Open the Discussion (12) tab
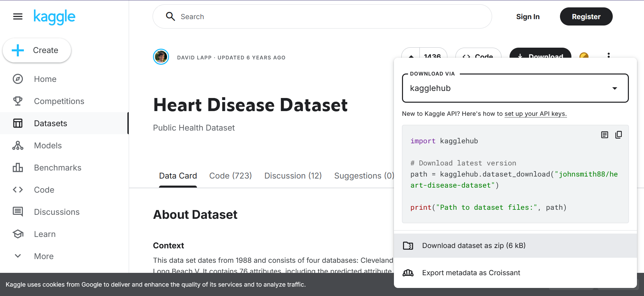The width and height of the screenshot is (644, 296). (293, 176)
